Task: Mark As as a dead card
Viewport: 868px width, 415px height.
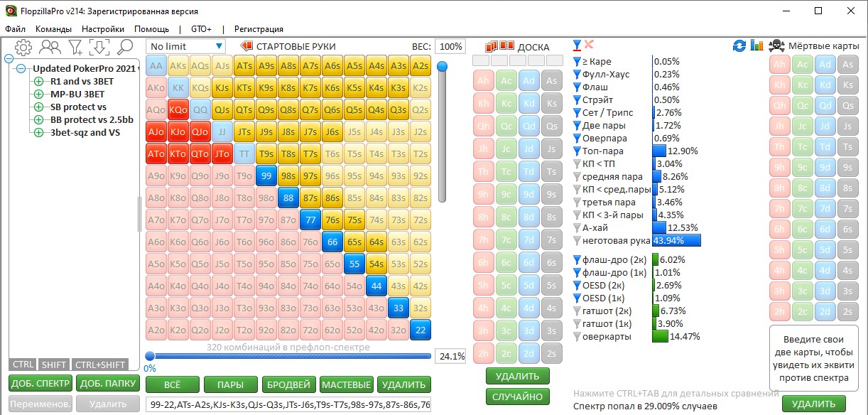Action: coord(847,64)
